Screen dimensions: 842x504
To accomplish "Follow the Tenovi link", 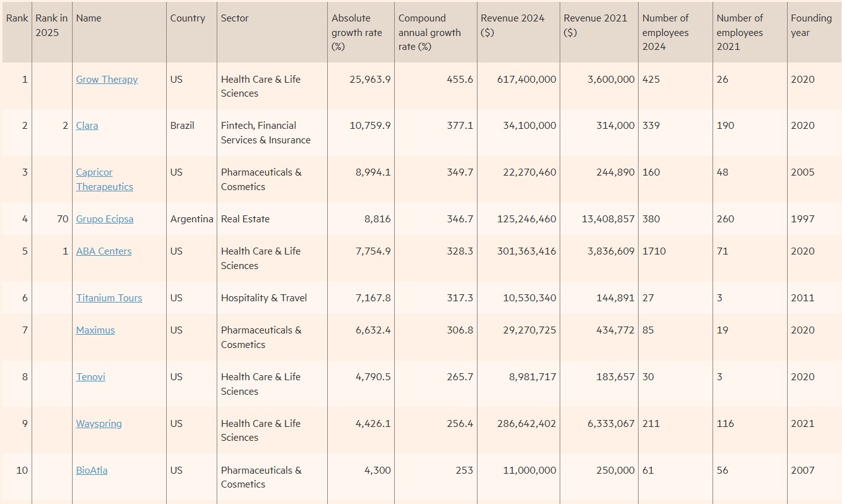I will (90, 377).
